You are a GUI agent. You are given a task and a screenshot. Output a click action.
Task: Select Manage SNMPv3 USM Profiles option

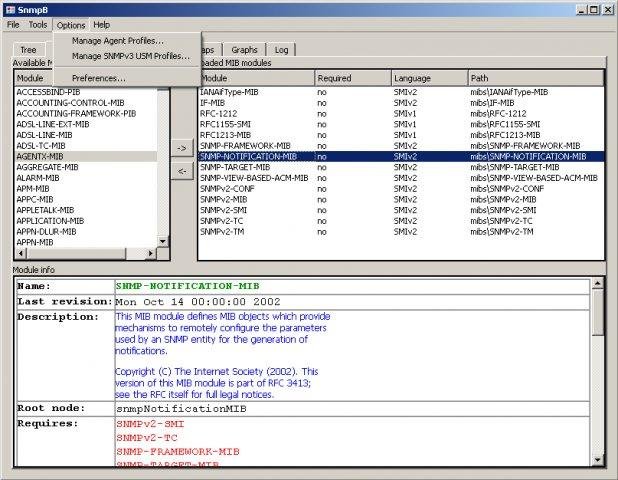tap(130, 56)
